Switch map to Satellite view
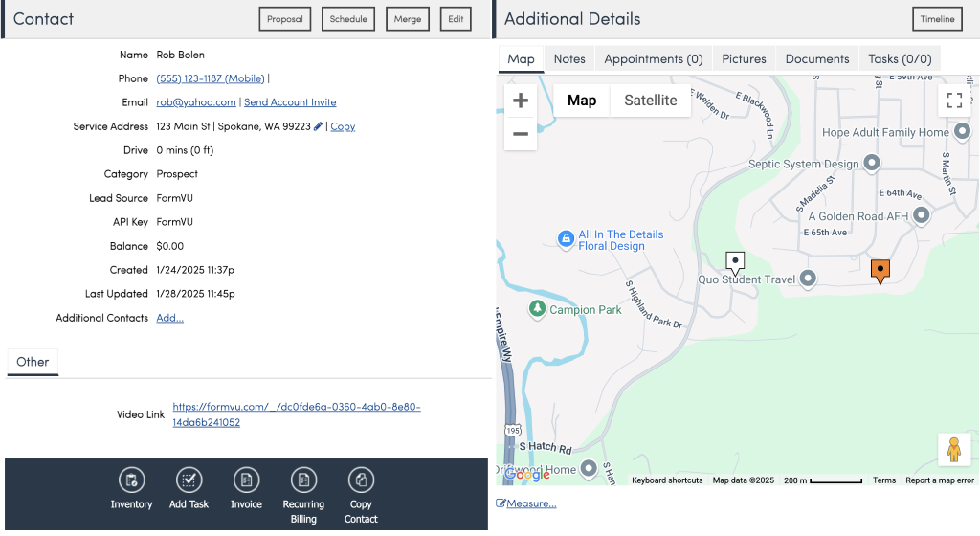980x536 pixels. click(650, 100)
